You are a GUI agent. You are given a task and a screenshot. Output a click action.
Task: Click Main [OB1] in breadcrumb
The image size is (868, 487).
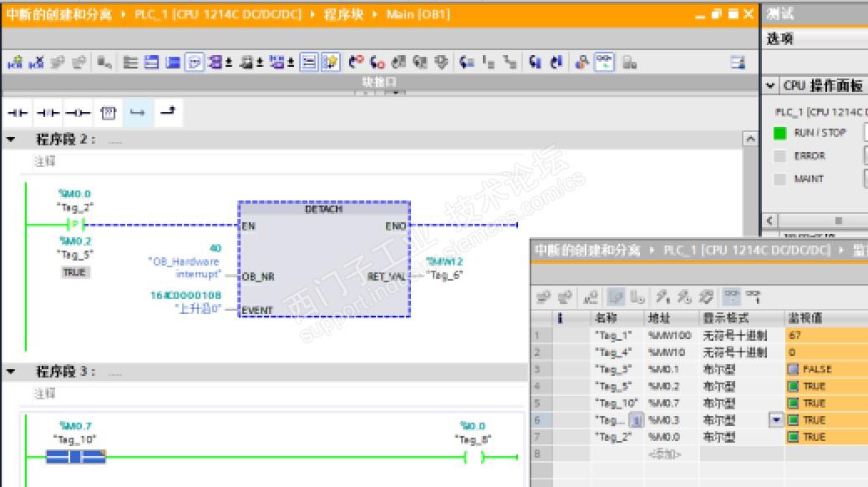point(418,14)
